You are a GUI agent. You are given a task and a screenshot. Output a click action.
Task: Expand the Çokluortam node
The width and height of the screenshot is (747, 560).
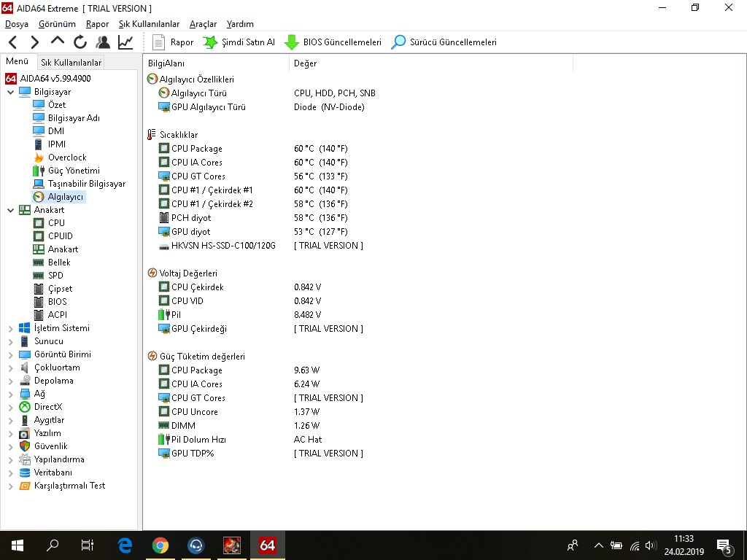[10, 368]
